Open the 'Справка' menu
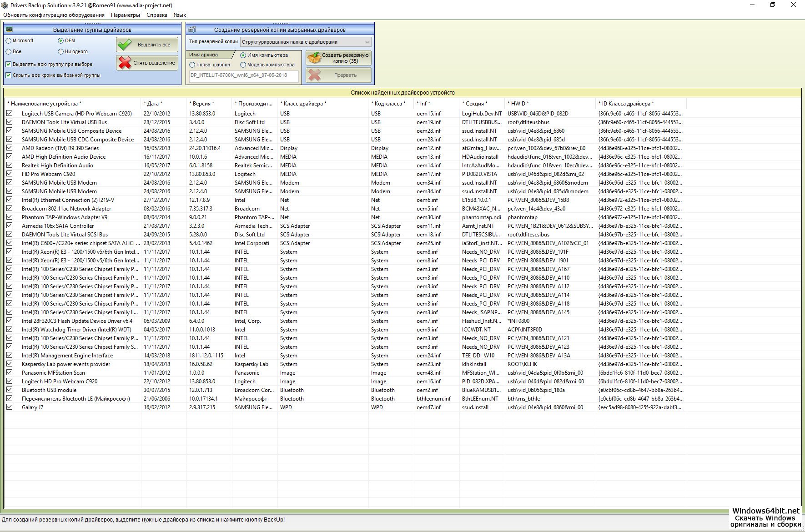805x532 pixels. (x=156, y=15)
